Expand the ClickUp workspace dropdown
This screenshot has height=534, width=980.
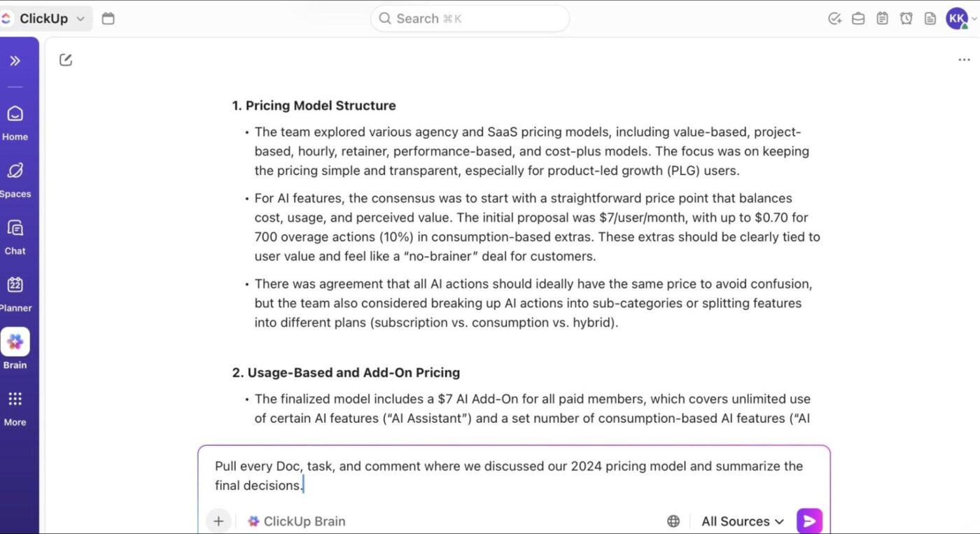point(80,18)
